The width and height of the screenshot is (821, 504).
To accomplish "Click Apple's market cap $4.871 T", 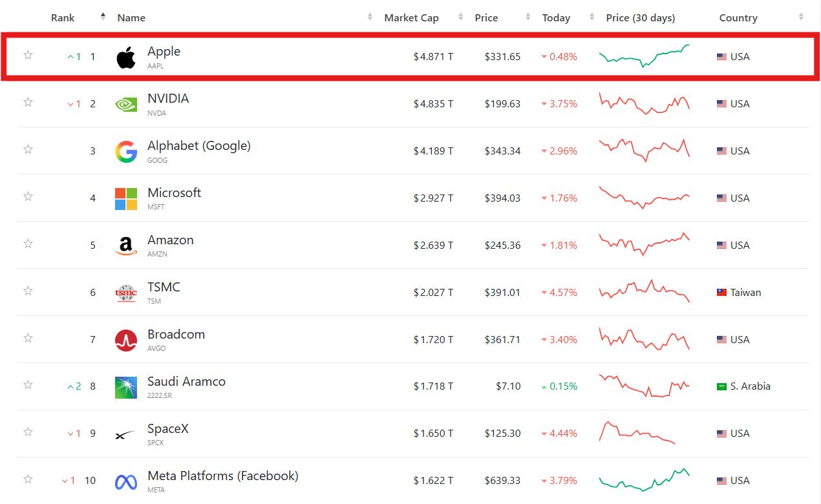I will [433, 57].
